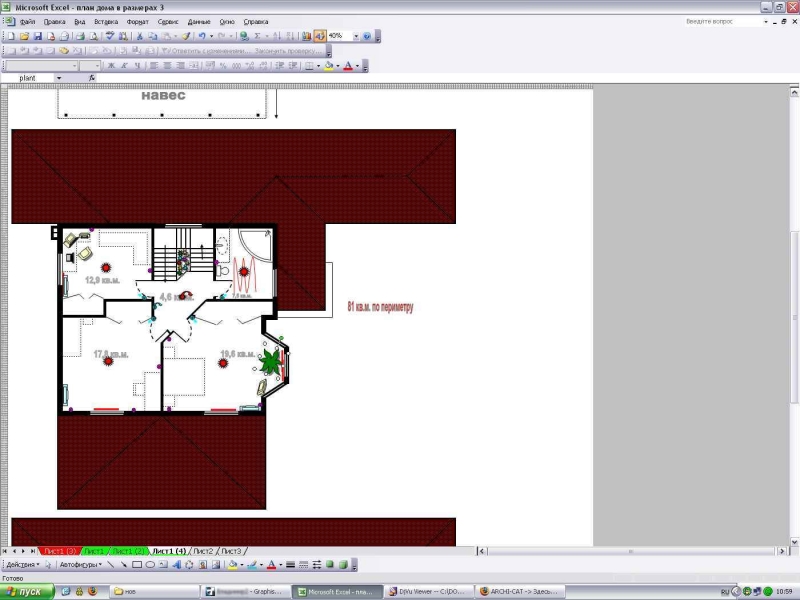The width and height of the screenshot is (800, 600).
Task: Expand the 40% zoom dropdown
Action: click(x=356, y=36)
